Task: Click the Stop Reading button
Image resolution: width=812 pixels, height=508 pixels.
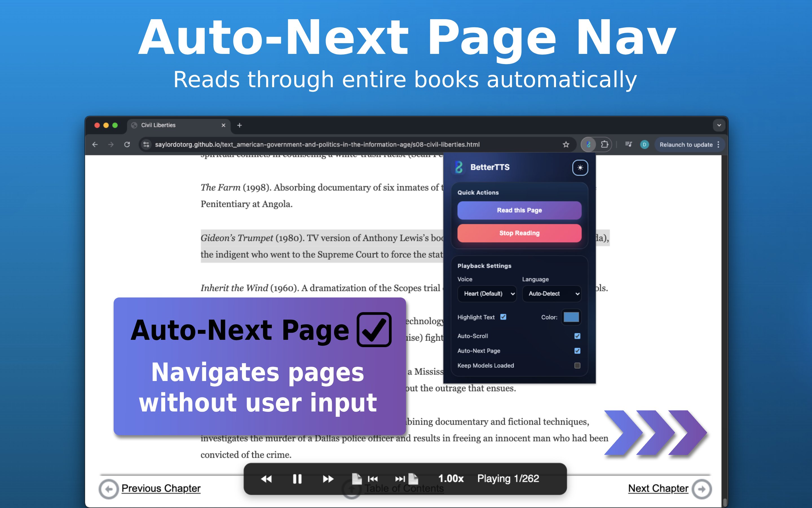Action: [x=519, y=233]
